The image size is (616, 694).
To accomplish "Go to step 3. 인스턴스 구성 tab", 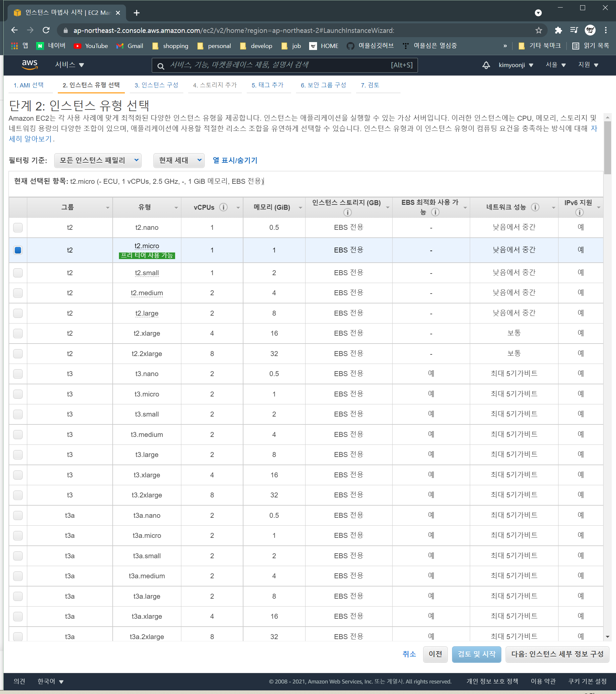I will [156, 85].
